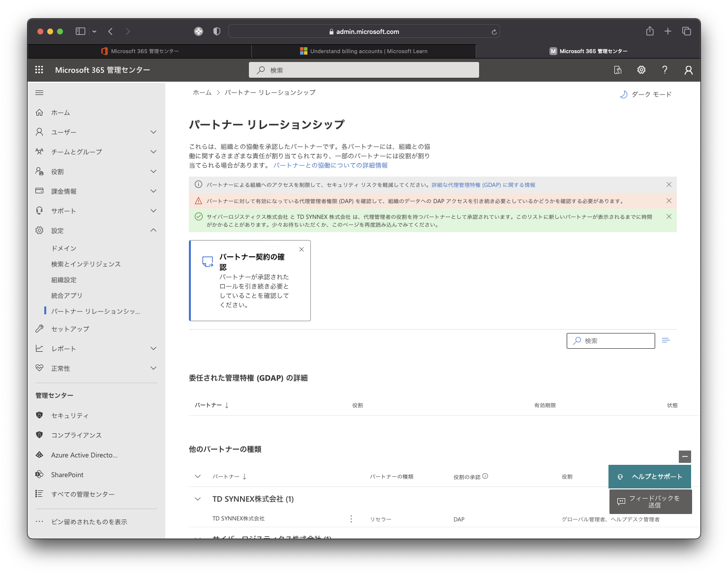This screenshot has width=728, height=575.
Task: Open 組織設定 in sidebar
Action: (64, 280)
